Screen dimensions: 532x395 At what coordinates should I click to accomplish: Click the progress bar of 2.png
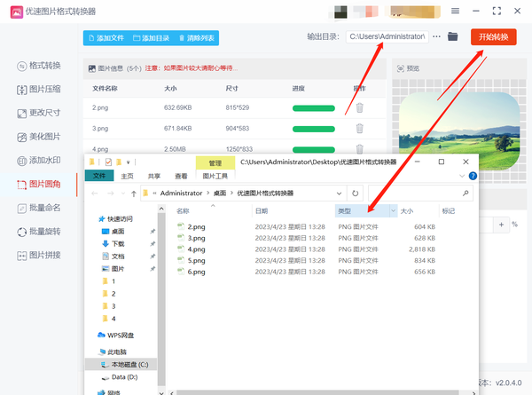[x=314, y=108]
